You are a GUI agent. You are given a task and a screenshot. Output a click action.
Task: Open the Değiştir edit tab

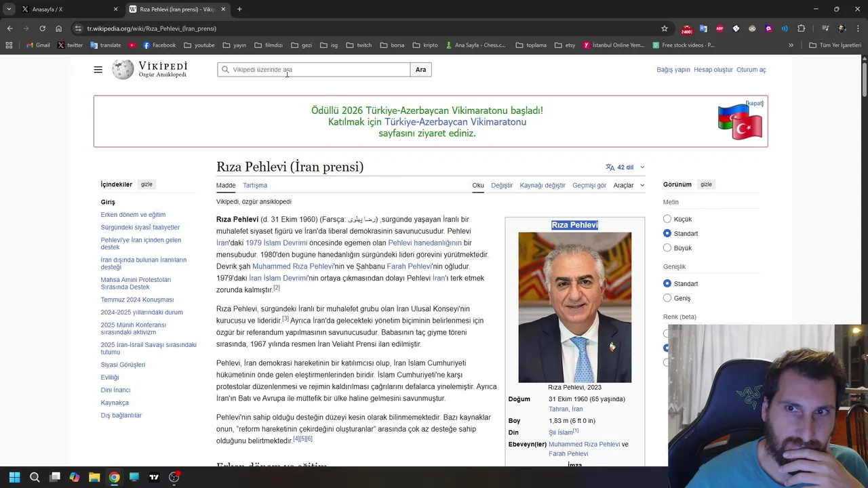[502, 185]
